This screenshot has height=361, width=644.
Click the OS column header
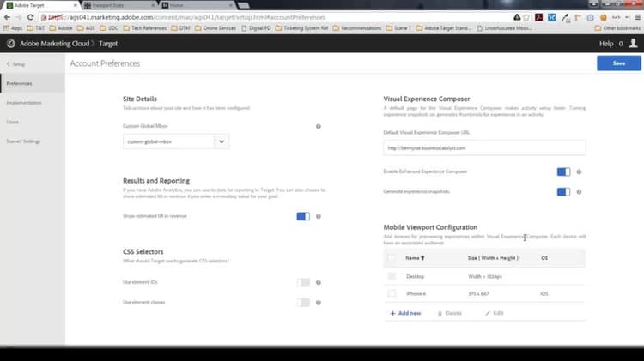(544, 257)
